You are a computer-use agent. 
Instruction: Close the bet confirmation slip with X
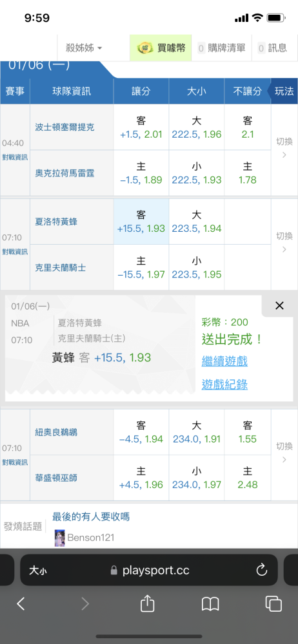click(x=279, y=305)
